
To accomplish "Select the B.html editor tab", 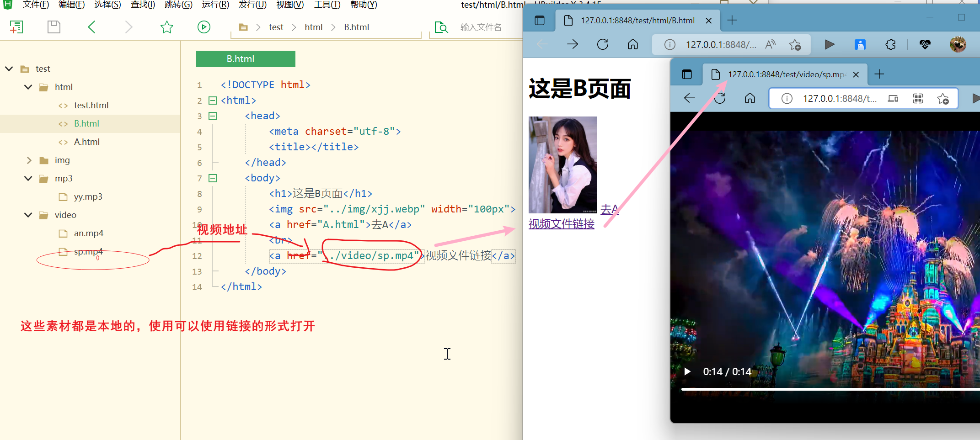I will coord(246,59).
